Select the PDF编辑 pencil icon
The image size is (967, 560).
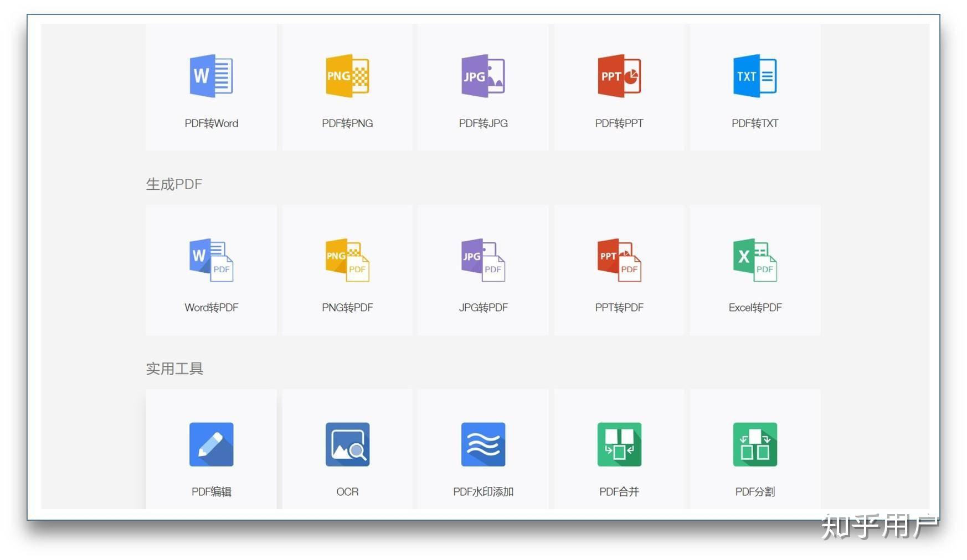coord(211,444)
